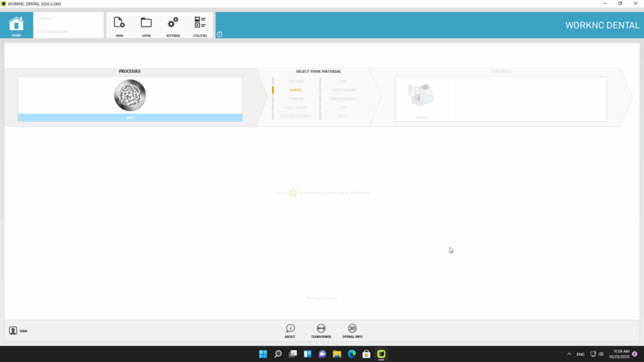The width and height of the screenshot is (644, 362).
Task: Choose Plastic as the material
Action: 296,90
